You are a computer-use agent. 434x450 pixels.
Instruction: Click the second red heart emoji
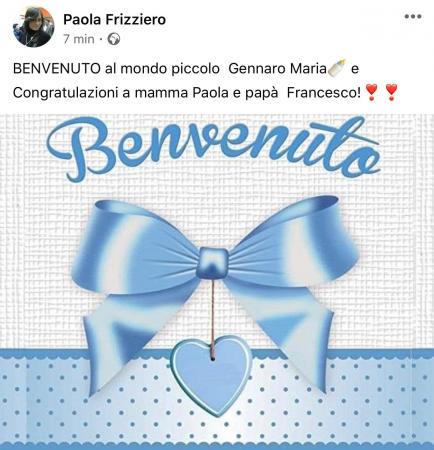click(391, 92)
